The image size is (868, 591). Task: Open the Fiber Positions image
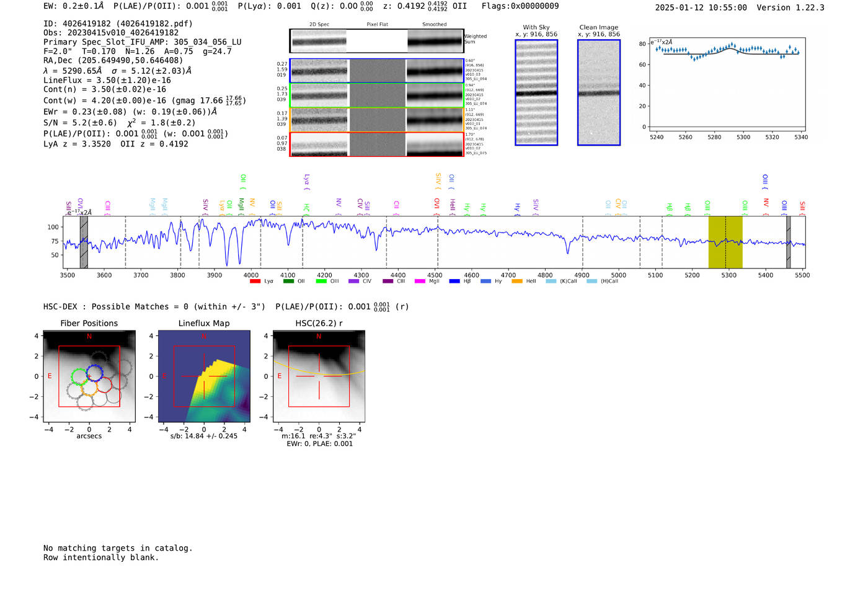89,376
